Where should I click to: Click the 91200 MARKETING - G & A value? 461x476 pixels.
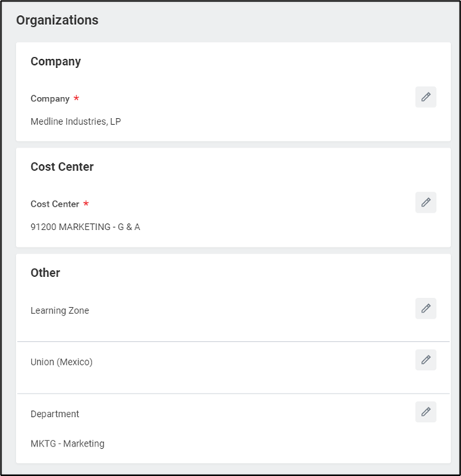coord(85,226)
